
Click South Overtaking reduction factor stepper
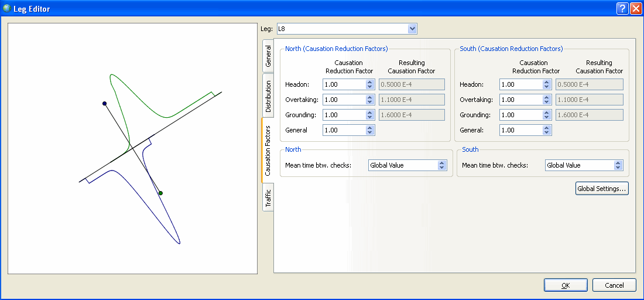click(x=547, y=100)
